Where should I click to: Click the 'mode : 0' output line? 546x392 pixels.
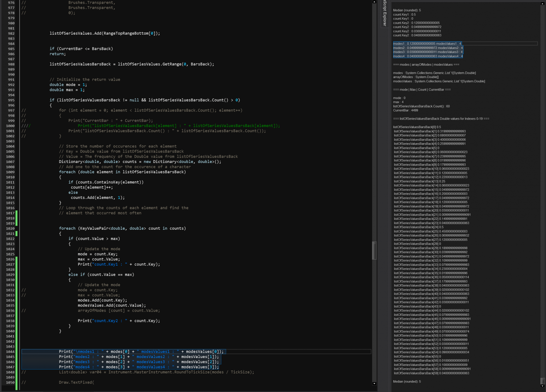[x=399, y=98]
